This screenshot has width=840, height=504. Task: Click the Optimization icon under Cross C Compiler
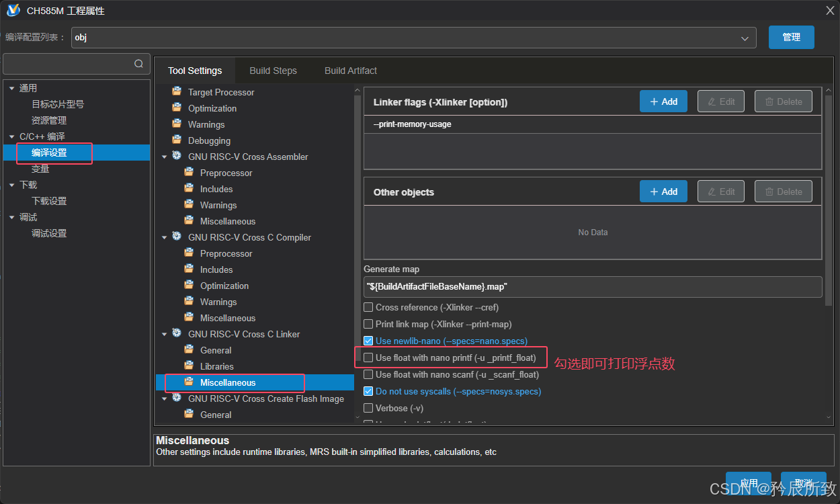(x=189, y=285)
